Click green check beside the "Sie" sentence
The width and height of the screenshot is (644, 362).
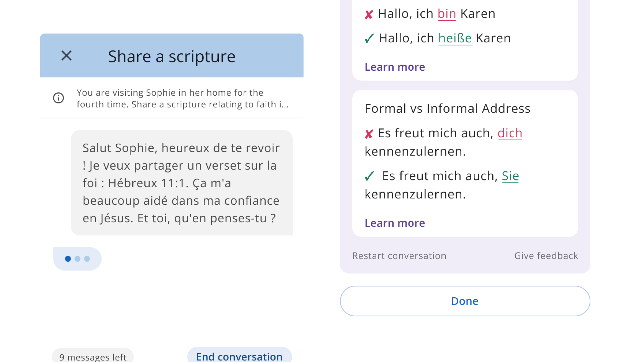click(x=369, y=176)
